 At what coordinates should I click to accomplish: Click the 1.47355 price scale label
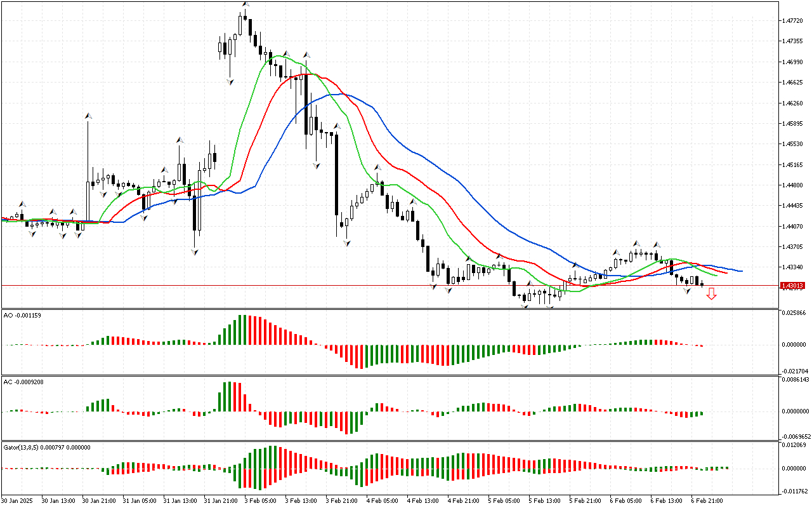coord(792,41)
